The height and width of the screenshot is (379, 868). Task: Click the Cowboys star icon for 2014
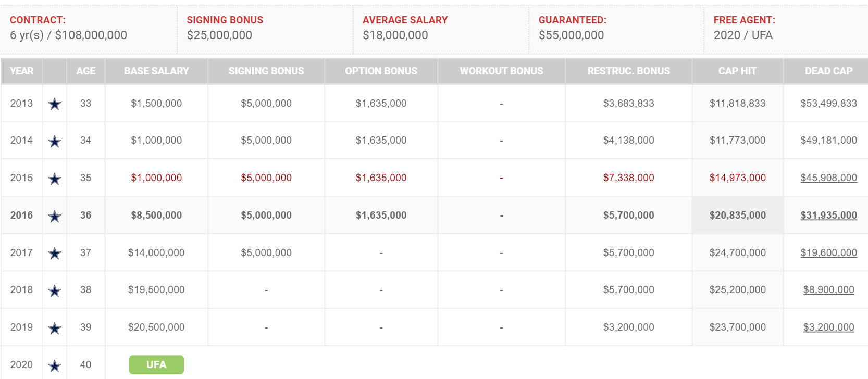pos(55,141)
